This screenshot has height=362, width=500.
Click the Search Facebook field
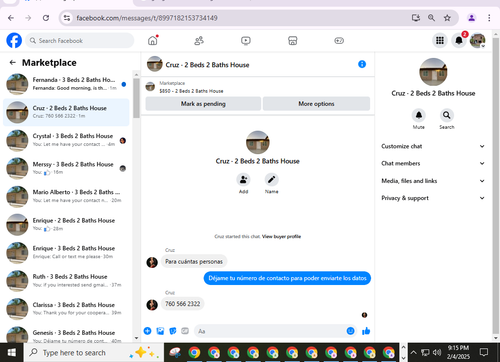(80, 40)
